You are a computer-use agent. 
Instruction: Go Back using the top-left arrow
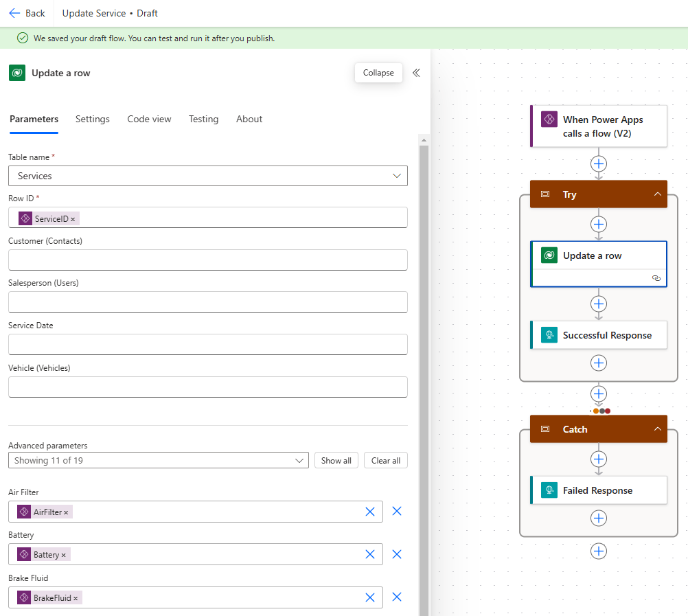click(x=15, y=13)
